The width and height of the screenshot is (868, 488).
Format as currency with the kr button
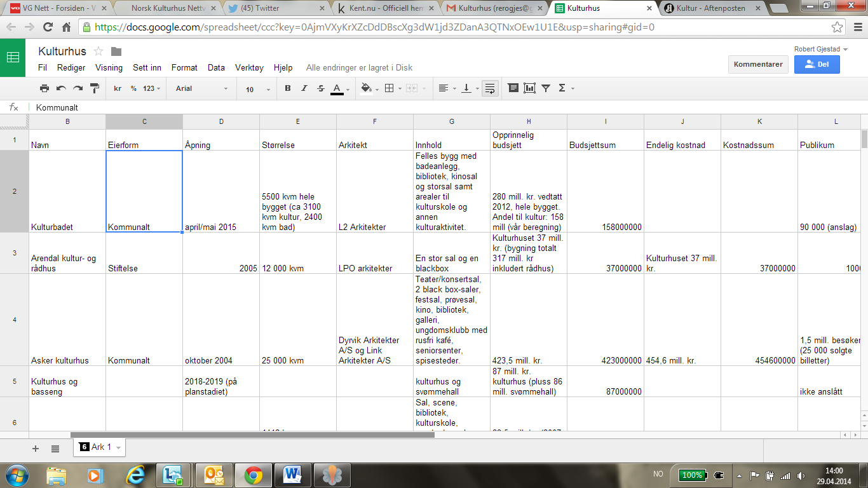[x=118, y=88]
